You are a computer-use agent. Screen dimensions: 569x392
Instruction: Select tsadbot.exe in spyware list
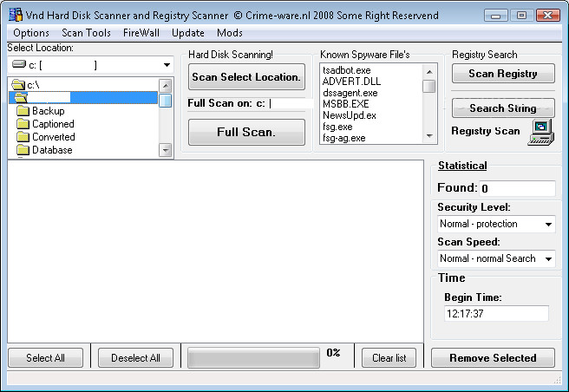pos(347,70)
